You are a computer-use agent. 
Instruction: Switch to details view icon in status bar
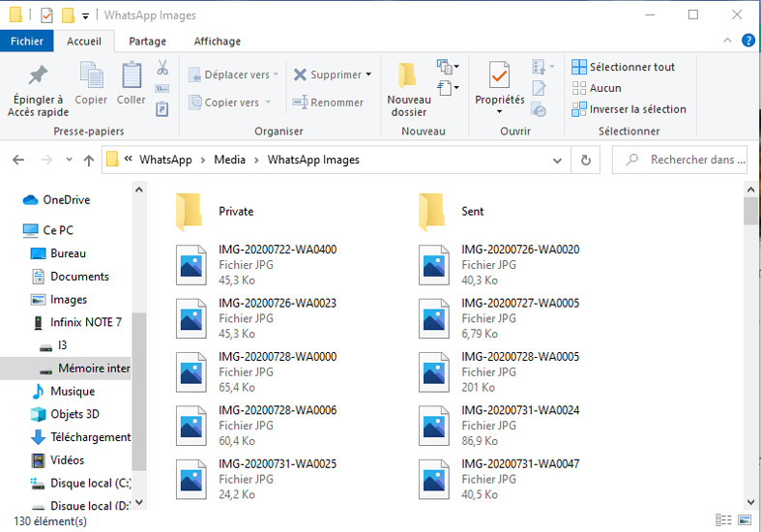tap(723, 519)
